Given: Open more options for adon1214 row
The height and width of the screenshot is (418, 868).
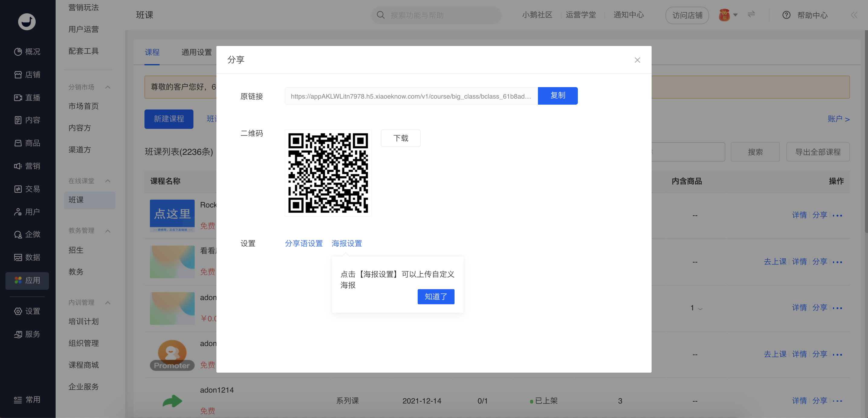Looking at the screenshot, I should point(837,401).
